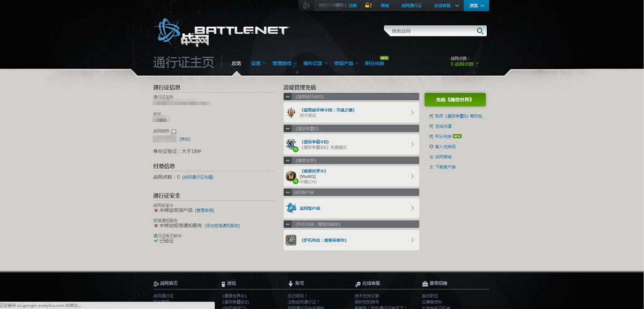The height and width of the screenshot is (309, 644).
Task: Open the 操作记录 navigation menu
Action: tap(314, 63)
